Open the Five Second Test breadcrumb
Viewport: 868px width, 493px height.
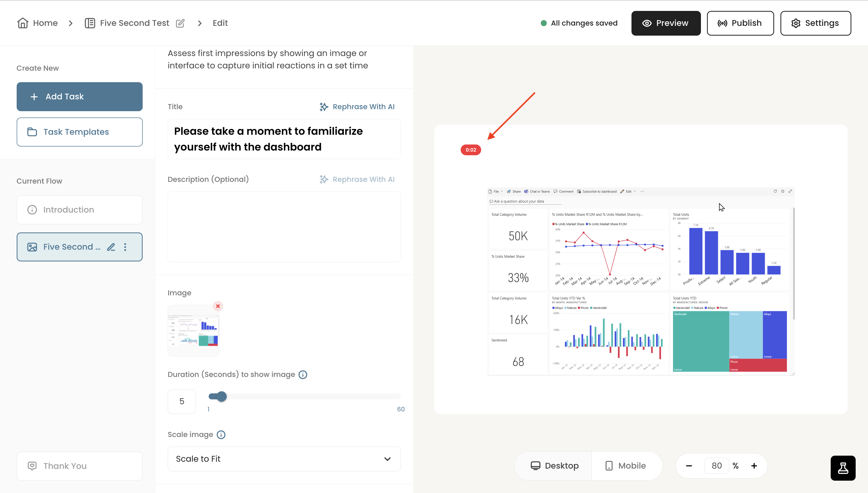134,23
